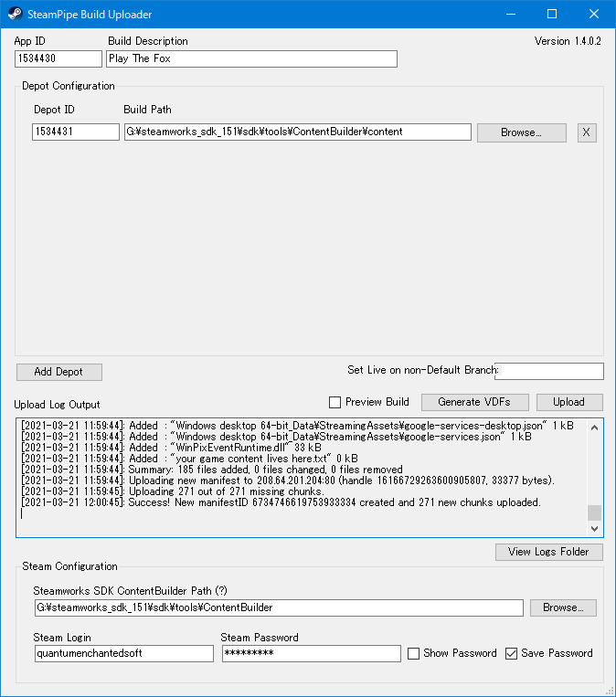Click the Add Depot button
616x697 pixels.
pyautogui.click(x=59, y=372)
